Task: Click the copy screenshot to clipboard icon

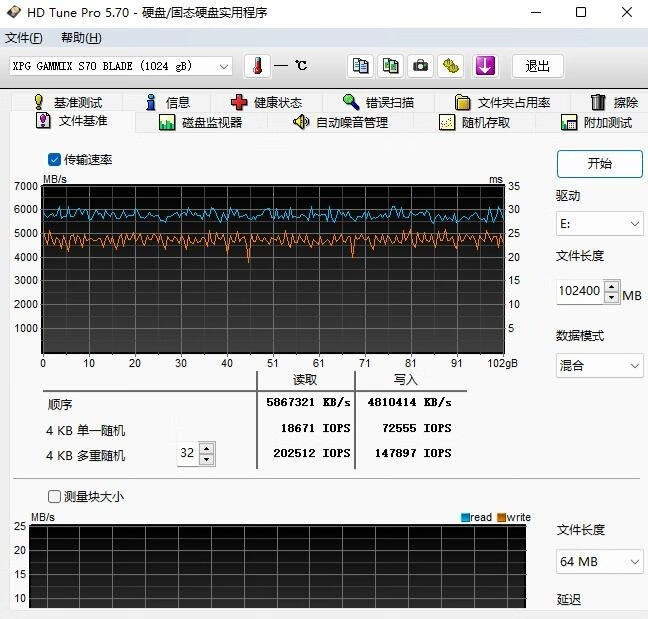Action: (391, 66)
